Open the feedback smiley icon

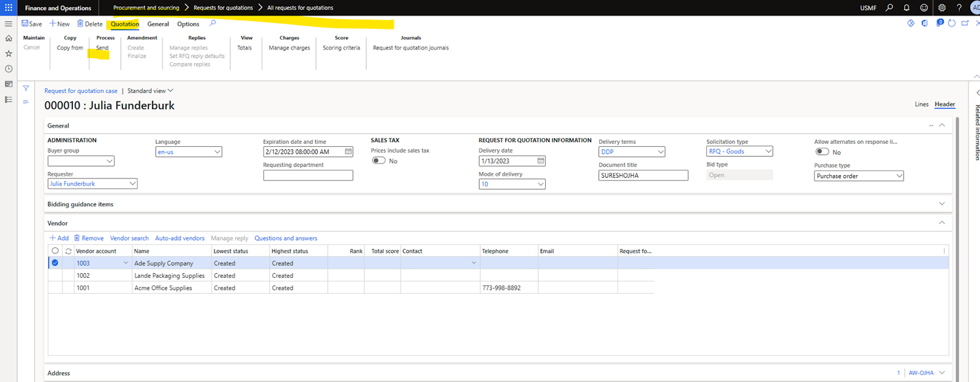pos(924,8)
